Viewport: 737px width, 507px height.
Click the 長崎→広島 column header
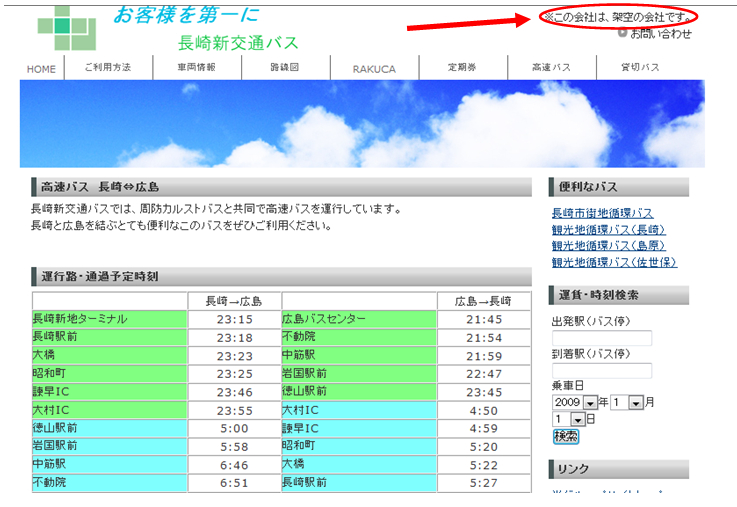[235, 301]
